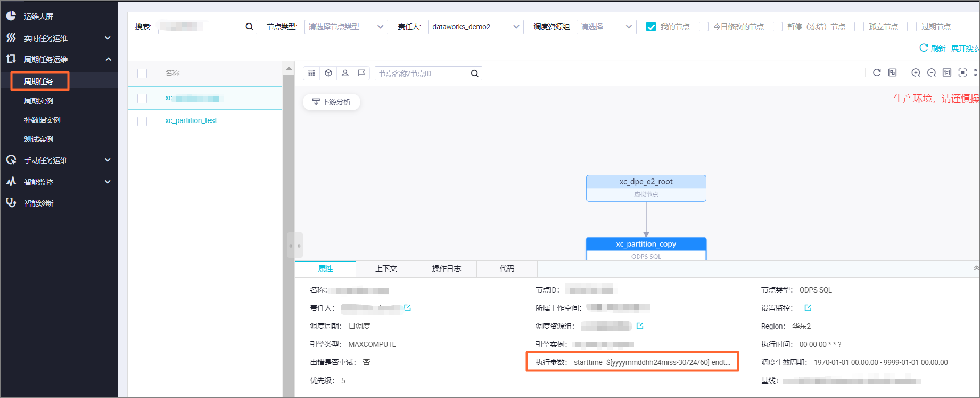980x398 pixels.
Task: Collapse the 周期任务运维 menu
Action: coord(108,59)
